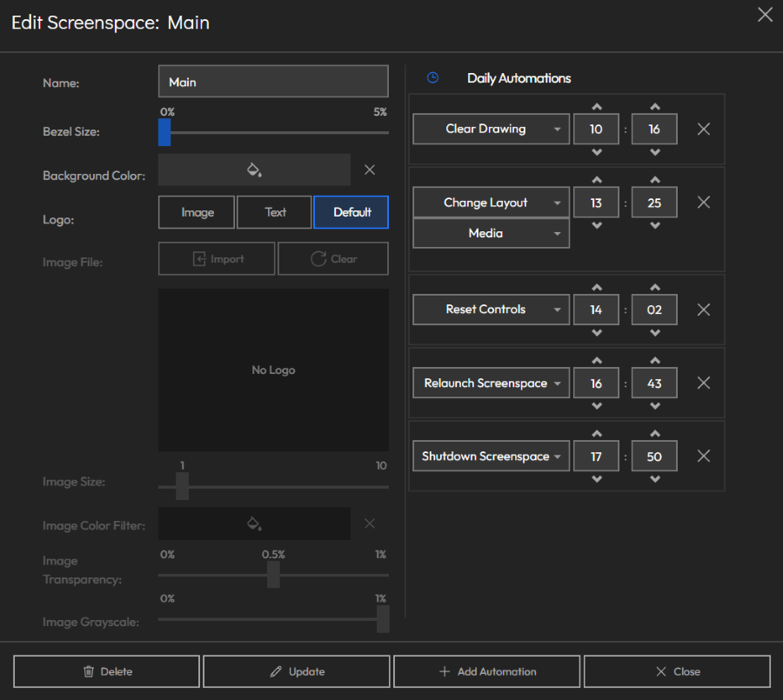Screen dimensions: 783x700
Task: Click the Image Transparency slider handle
Action: pos(274,575)
